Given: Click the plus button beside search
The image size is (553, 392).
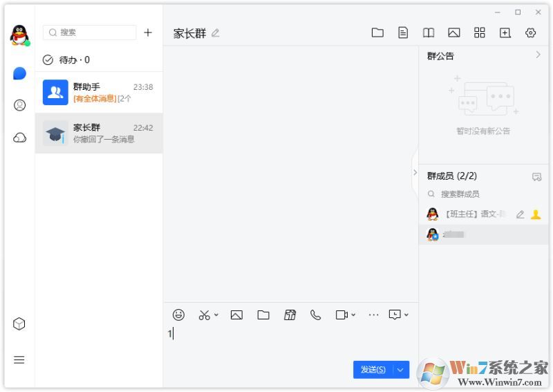Looking at the screenshot, I should pyautogui.click(x=148, y=32).
